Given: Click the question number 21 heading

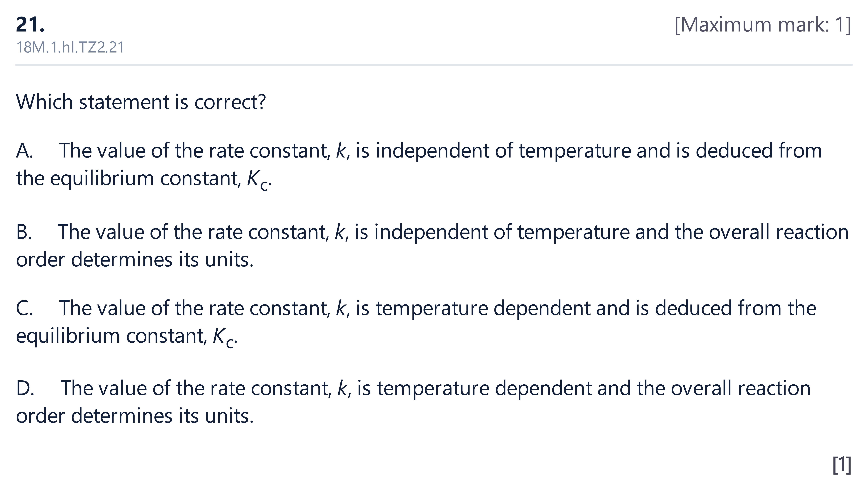Looking at the screenshot, I should click(30, 25).
